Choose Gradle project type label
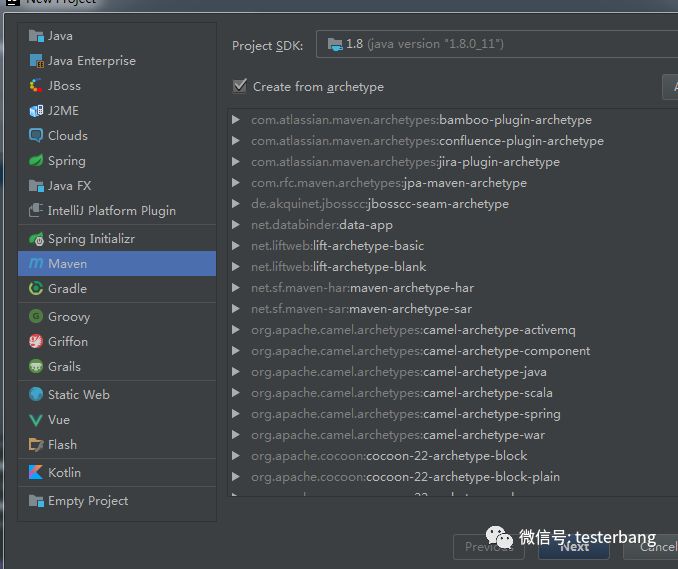 (67, 288)
